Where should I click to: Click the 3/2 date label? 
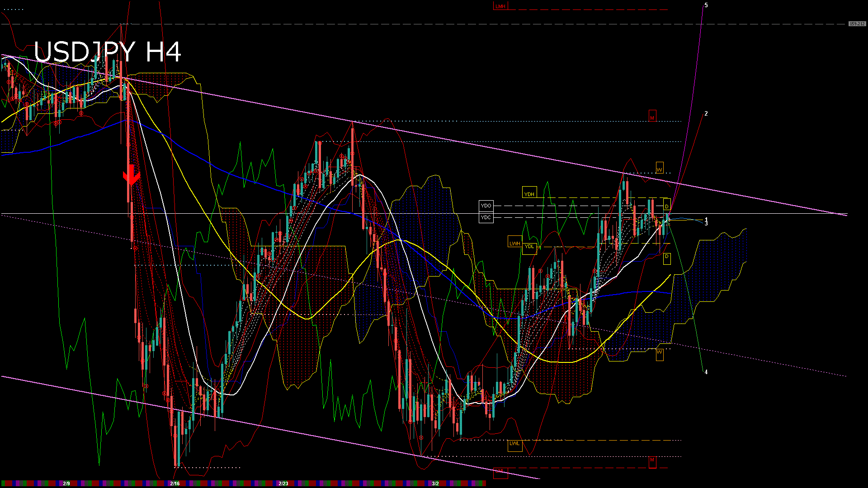[435, 483]
